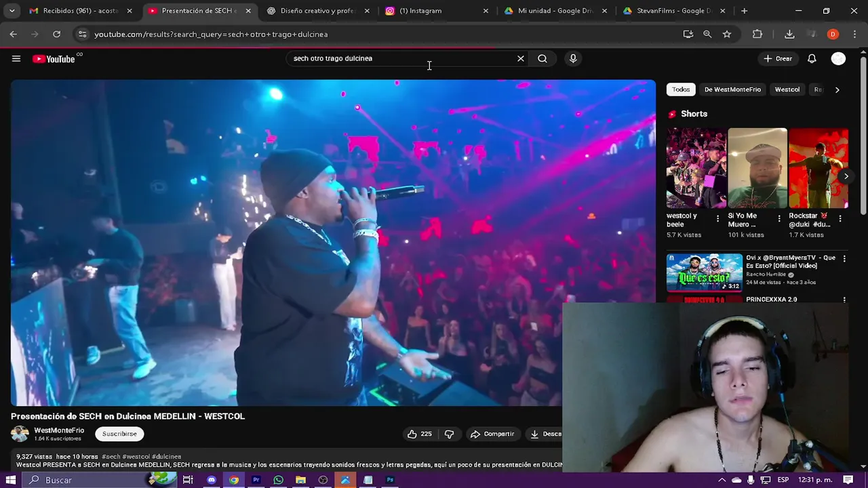Click the Crear button

pyautogui.click(x=777, y=59)
